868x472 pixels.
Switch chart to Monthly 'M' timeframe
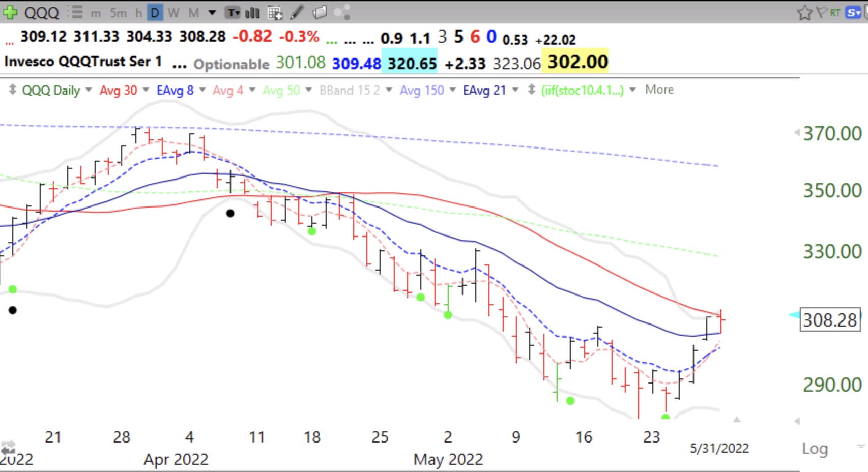pyautogui.click(x=194, y=13)
